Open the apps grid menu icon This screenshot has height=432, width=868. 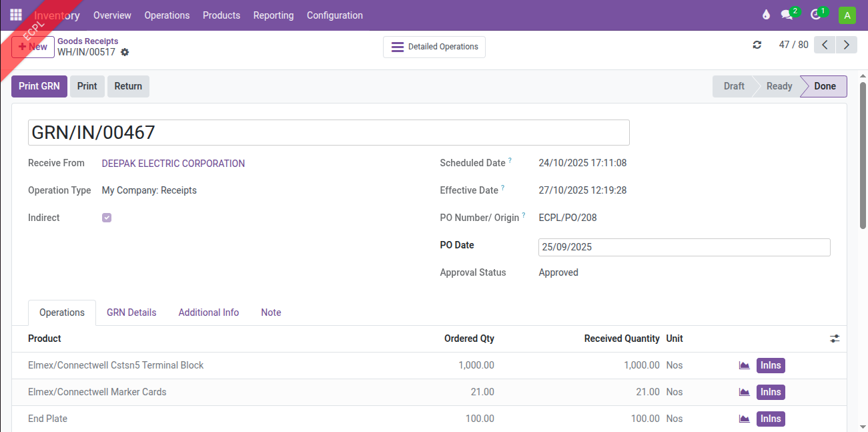coord(16,15)
